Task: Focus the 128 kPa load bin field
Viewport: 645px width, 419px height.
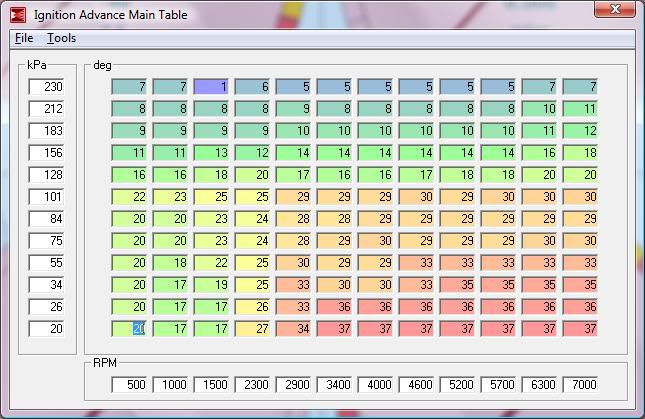Action: (x=46, y=175)
